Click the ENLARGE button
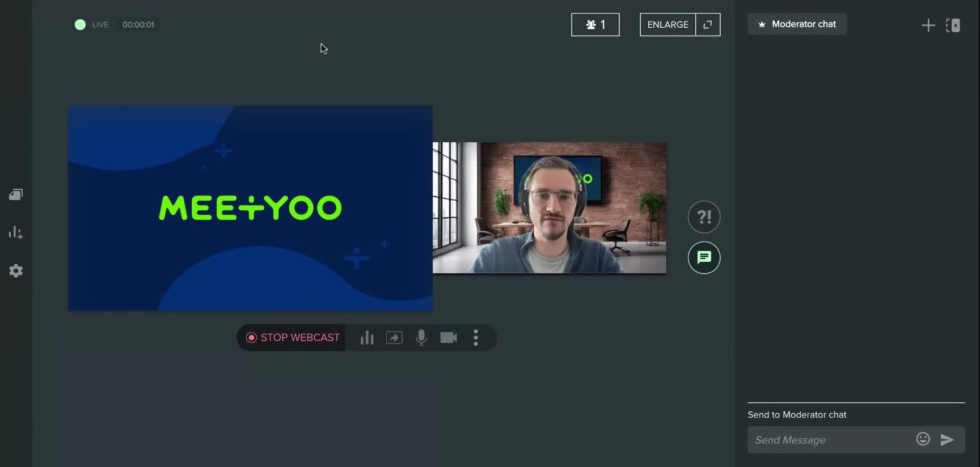 click(668, 25)
